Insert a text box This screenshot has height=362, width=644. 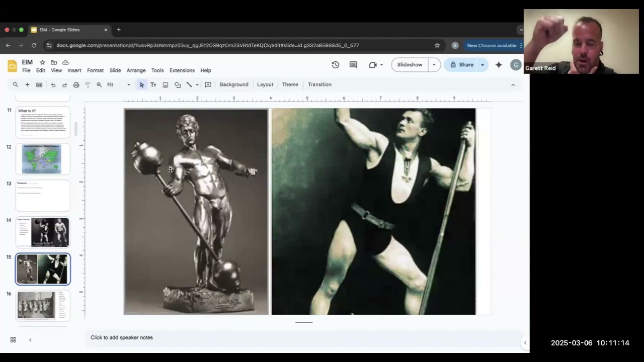click(153, 85)
